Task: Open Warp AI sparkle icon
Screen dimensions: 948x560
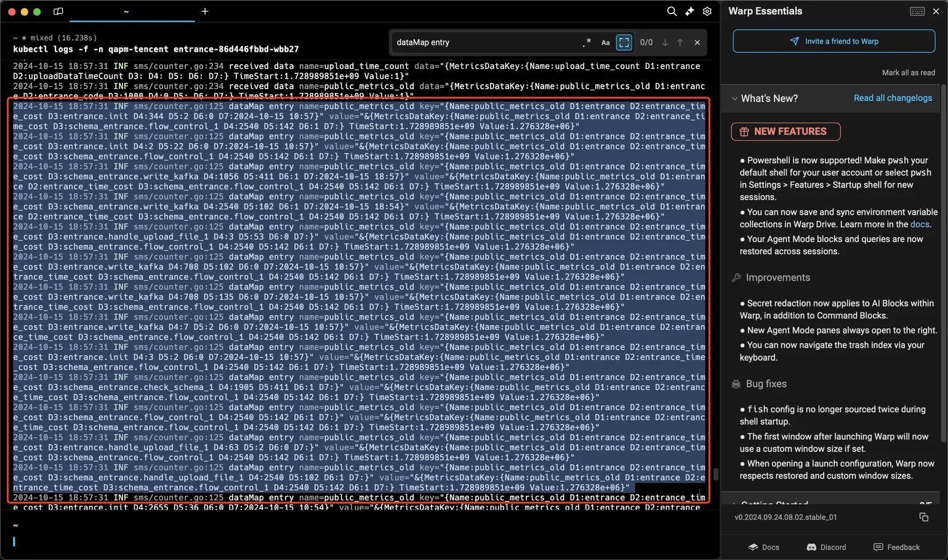Action: [689, 11]
